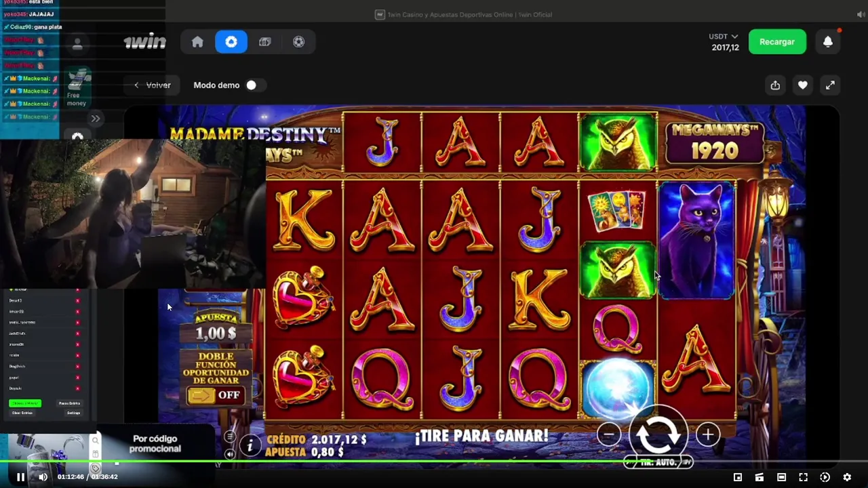Expand the sidebar with double chevron

pyautogui.click(x=96, y=119)
